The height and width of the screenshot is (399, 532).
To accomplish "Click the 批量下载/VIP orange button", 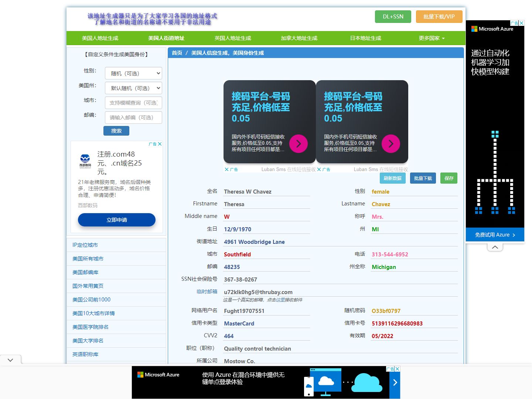I will click(x=439, y=17).
